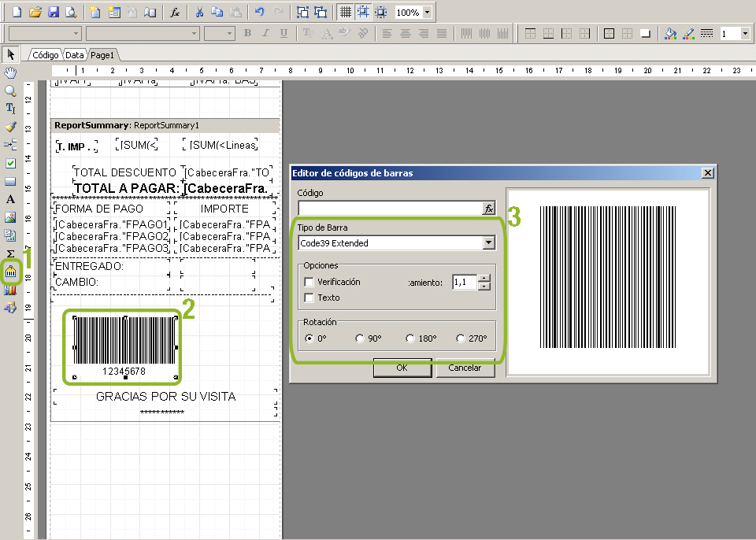The width and height of the screenshot is (756, 540).
Task: Insert a checkbox object tool
Action: coord(10,163)
